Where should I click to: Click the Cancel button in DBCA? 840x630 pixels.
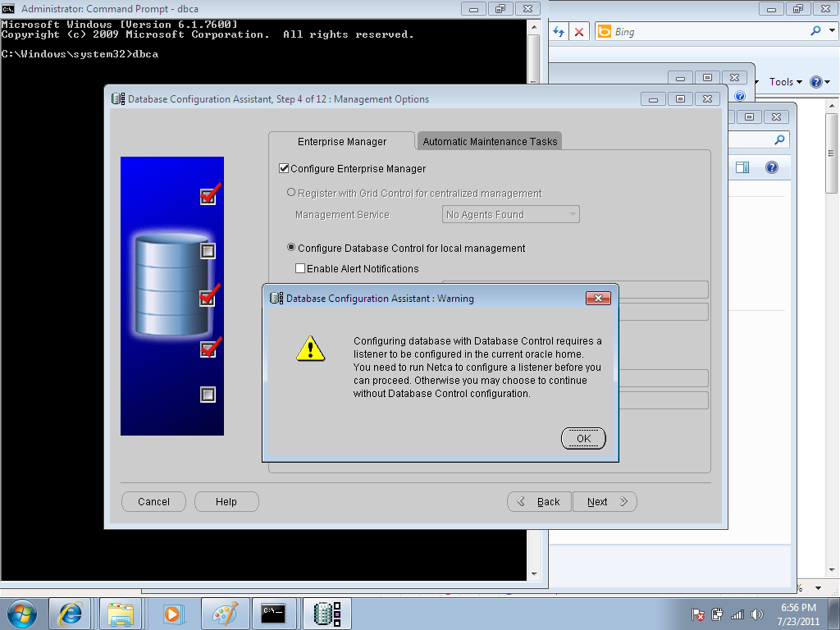[153, 501]
